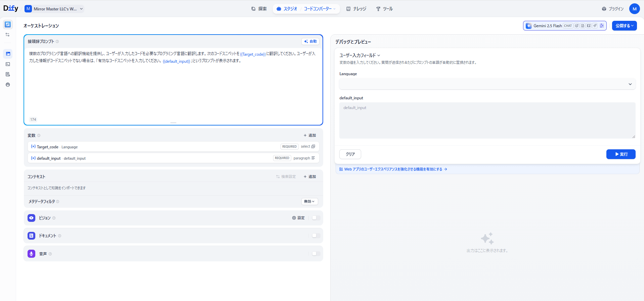Go to the ナレッジ tab
This screenshot has width=644, height=301.
pos(356,9)
